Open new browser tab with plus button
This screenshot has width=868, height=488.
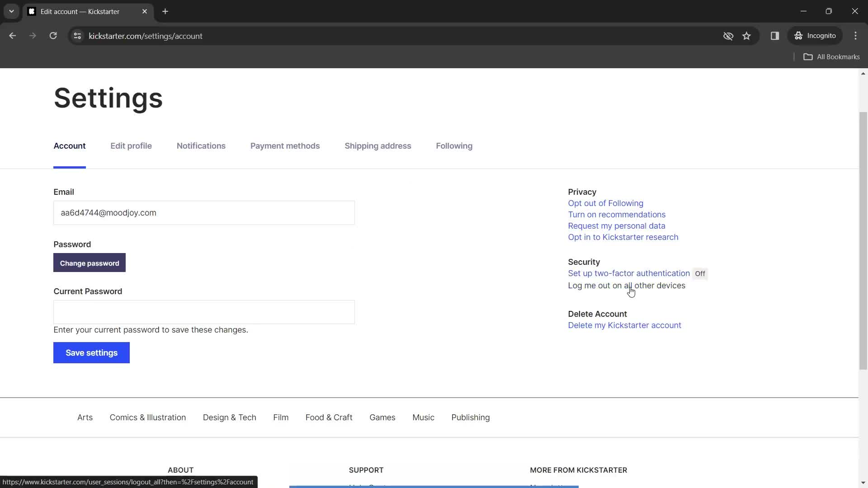pyautogui.click(x=166, y=12)
